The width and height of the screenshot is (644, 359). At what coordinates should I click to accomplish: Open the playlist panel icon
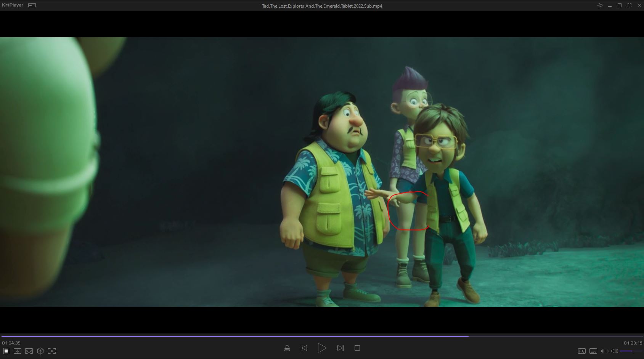coord(6,351)
